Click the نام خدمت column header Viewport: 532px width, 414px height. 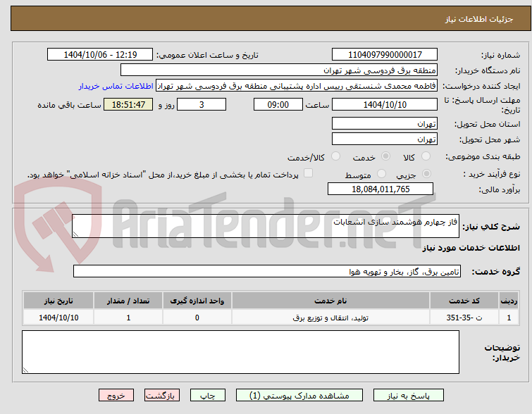330,301
